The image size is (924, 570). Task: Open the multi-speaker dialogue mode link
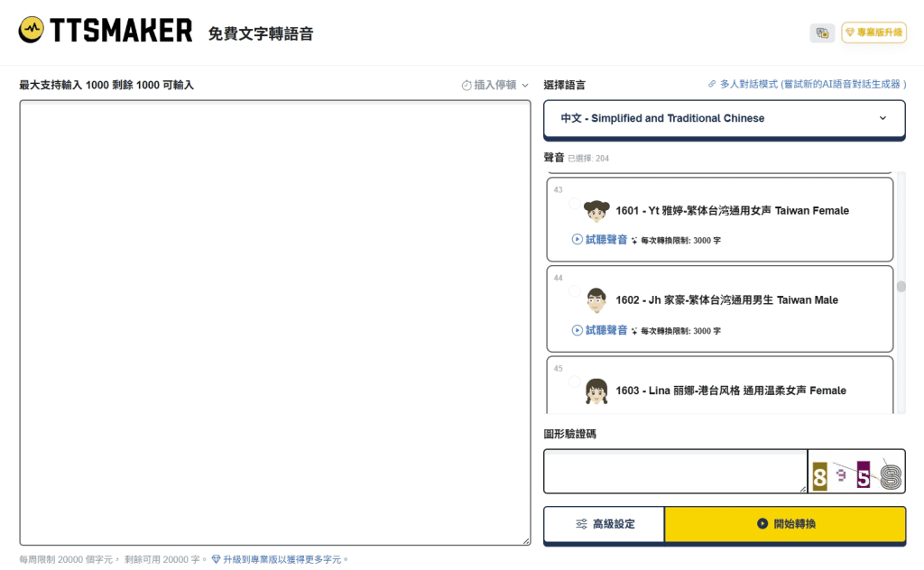[x=807, y=84]
